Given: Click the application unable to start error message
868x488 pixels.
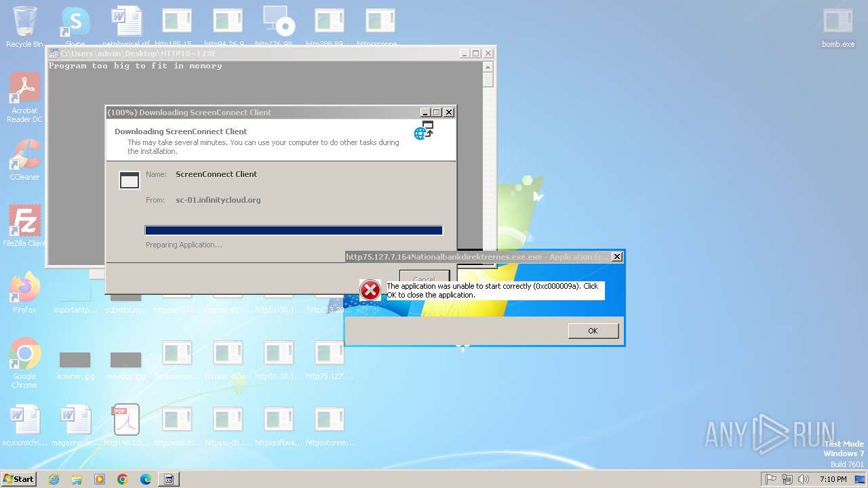Looking at the screenshot, I should point(493,290).
